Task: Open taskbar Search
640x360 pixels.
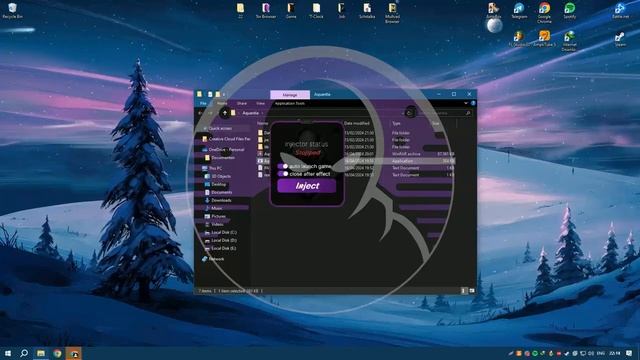Action: (x=24, y=353)
